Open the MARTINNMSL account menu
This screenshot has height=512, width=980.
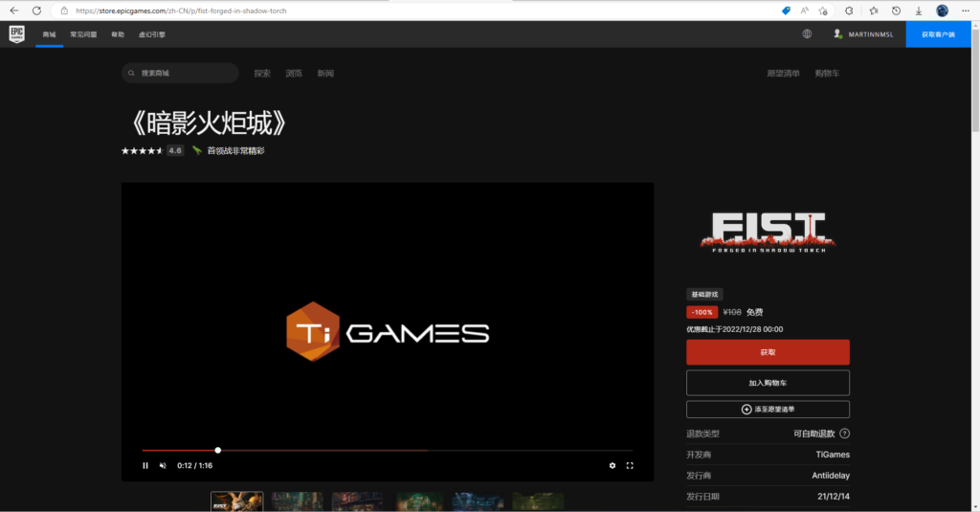pyautogui.click(x=863, y=34)
